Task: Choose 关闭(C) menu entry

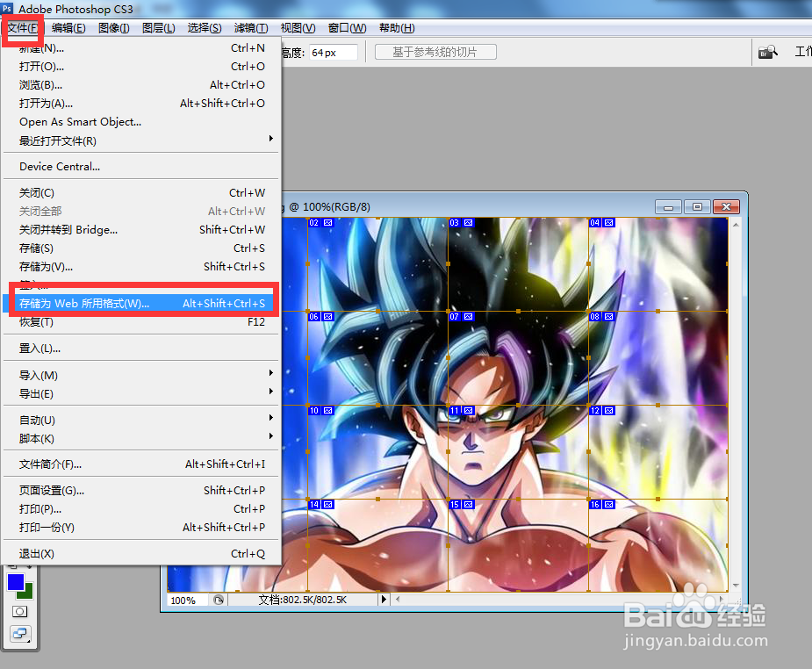Action: click(141, 193)
